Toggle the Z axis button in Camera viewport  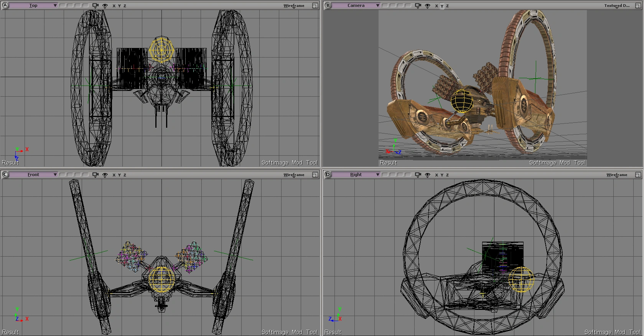tap(447, 6)
